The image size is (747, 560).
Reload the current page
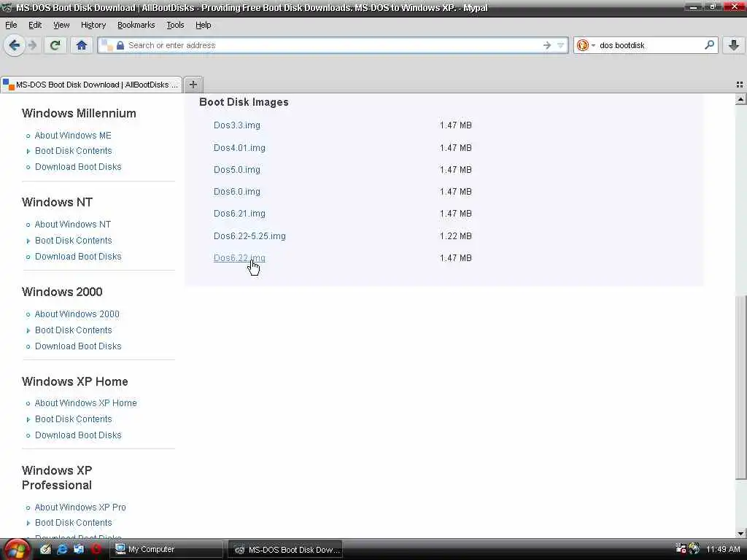(55, 45)
